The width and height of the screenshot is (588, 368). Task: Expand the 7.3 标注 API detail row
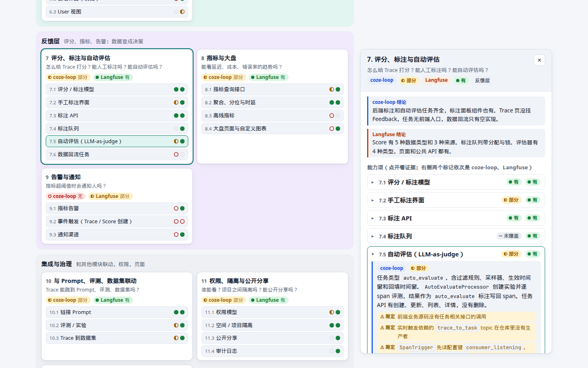coord(456,218)
